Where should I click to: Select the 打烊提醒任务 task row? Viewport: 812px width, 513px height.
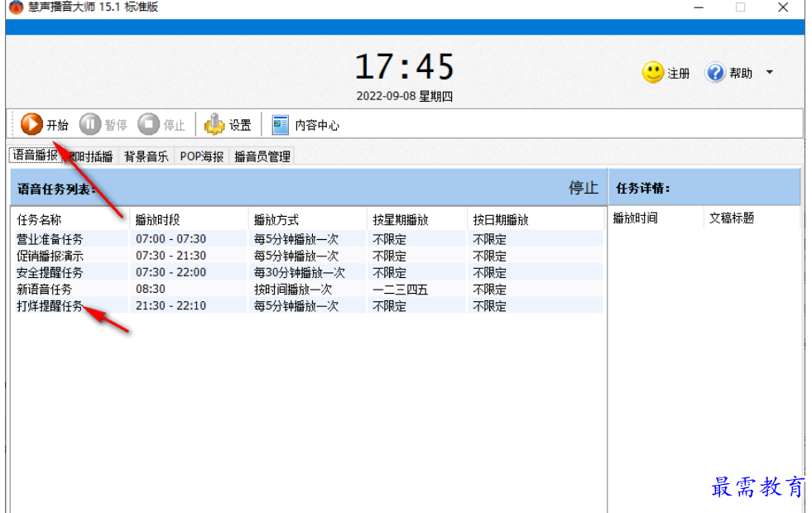click(50, 305)
